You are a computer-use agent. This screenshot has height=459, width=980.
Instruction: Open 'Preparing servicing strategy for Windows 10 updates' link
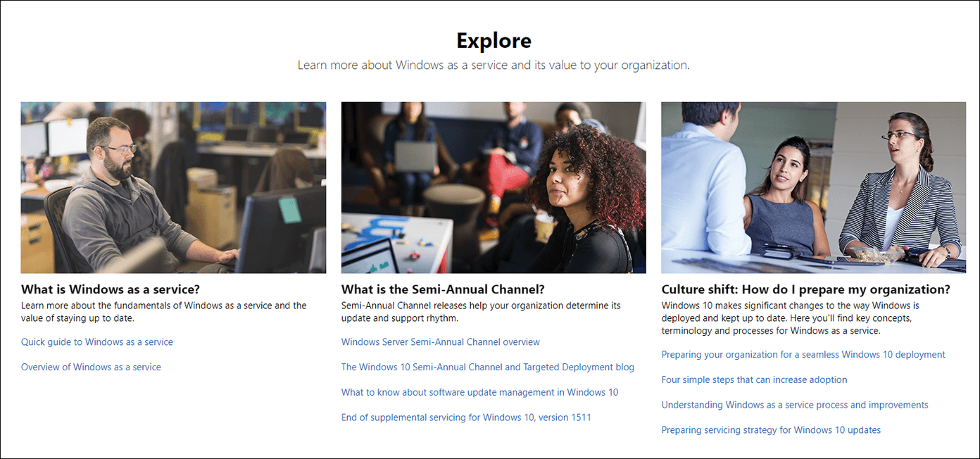pos(771,430)
